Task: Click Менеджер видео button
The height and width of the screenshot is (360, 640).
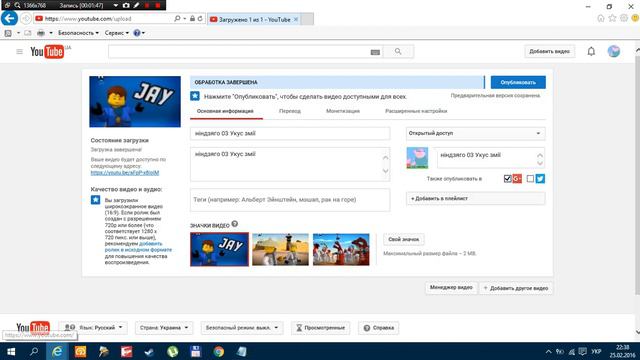Action: tap(451, 288)
